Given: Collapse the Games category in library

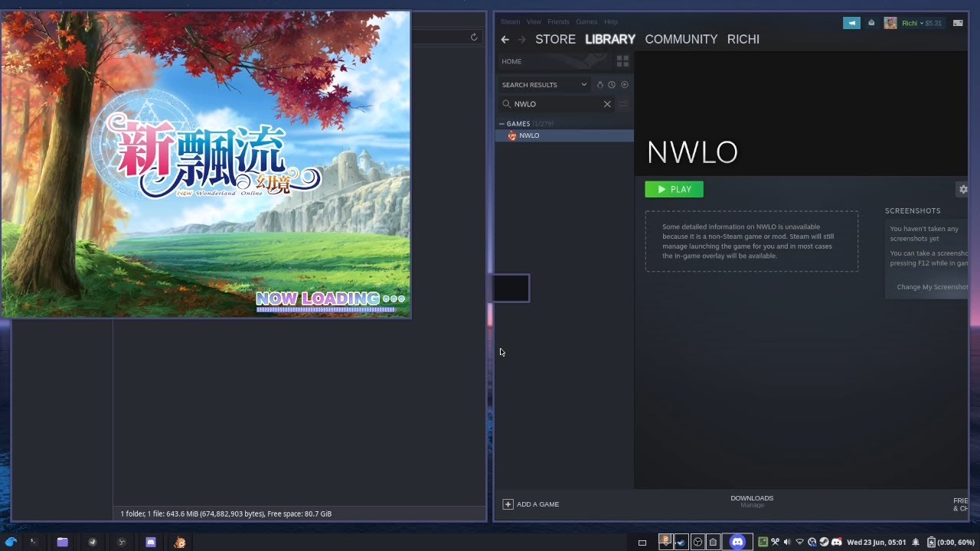Looking at the screenshot, I should (x=502, y=124).
